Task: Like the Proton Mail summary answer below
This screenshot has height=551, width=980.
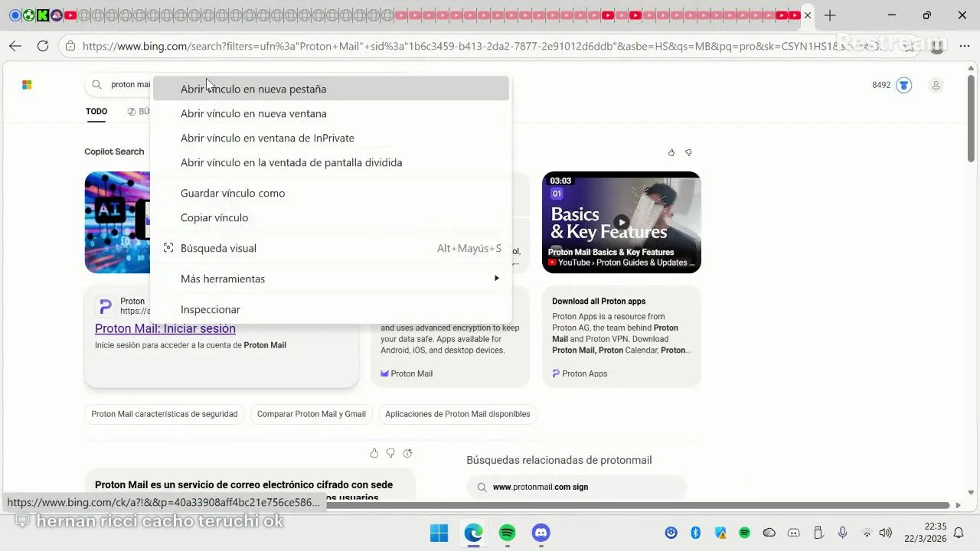Action: (374, 453)
